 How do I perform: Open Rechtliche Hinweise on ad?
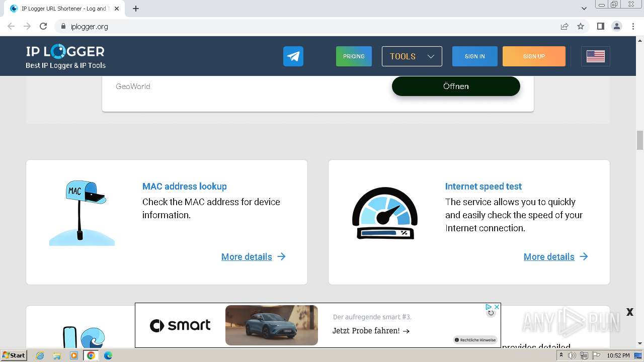pyautogui.click(x=475, y=340)
